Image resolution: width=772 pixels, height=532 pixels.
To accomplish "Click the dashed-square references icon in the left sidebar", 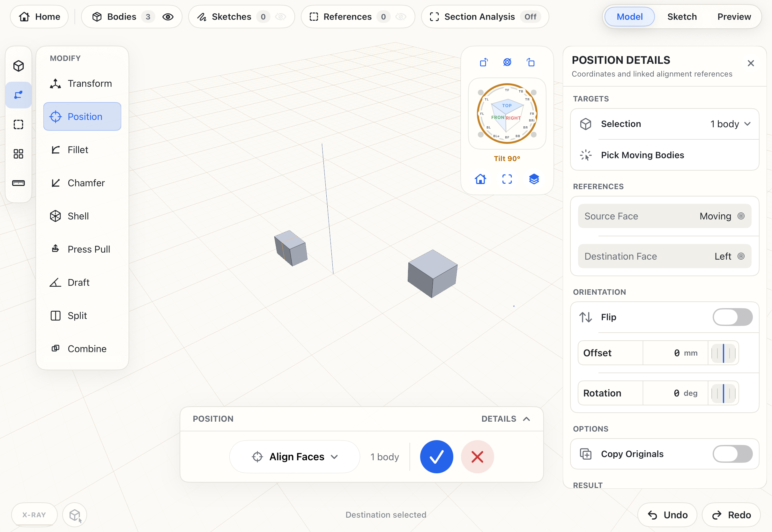I will [18, 124].
